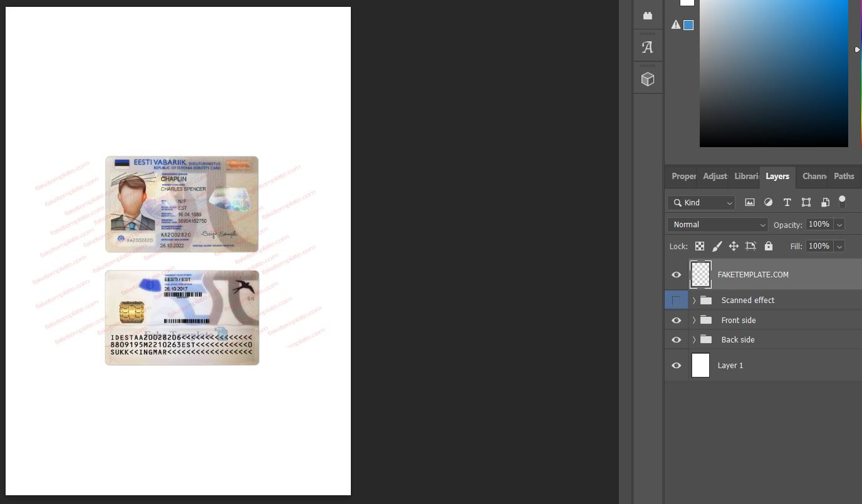The width and height of the screenshot is (862, 504).
Task: Click the lock position icon
Action: pos(734,245)
